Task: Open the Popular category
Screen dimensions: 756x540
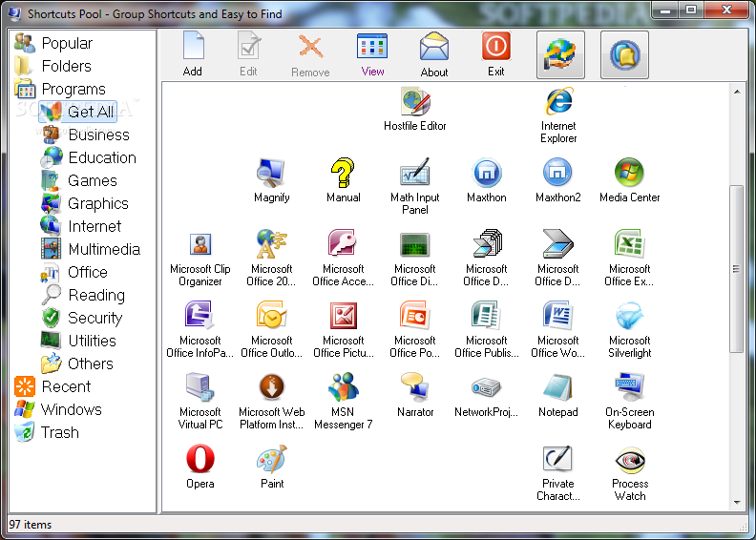Action: (54, 43)
